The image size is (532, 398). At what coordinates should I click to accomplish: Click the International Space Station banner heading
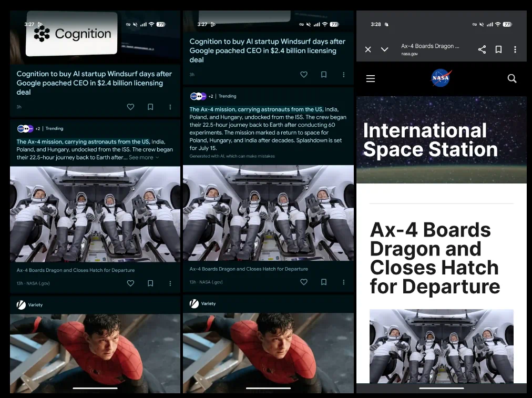(430, 139)
